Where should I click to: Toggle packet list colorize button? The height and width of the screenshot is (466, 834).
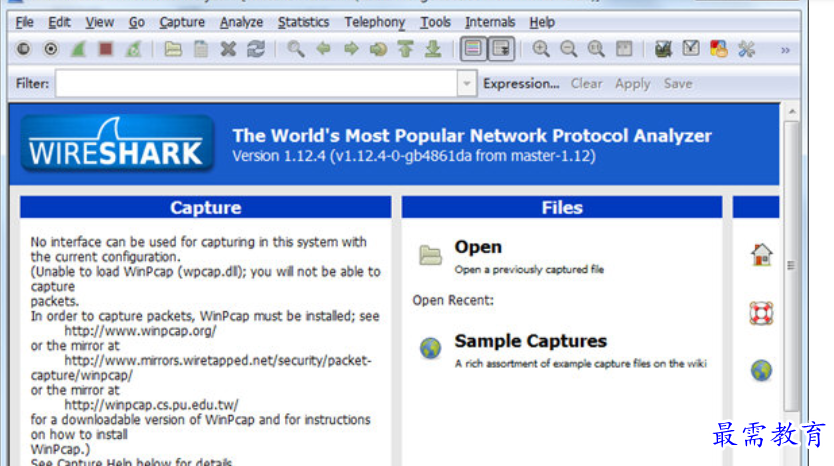pyautogui.click(x=473, y=49)
